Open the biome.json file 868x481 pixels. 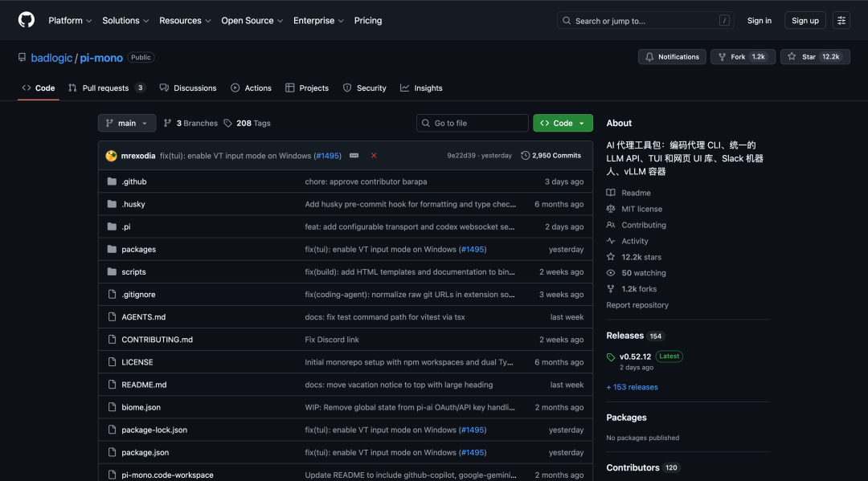tap(141, 407)
